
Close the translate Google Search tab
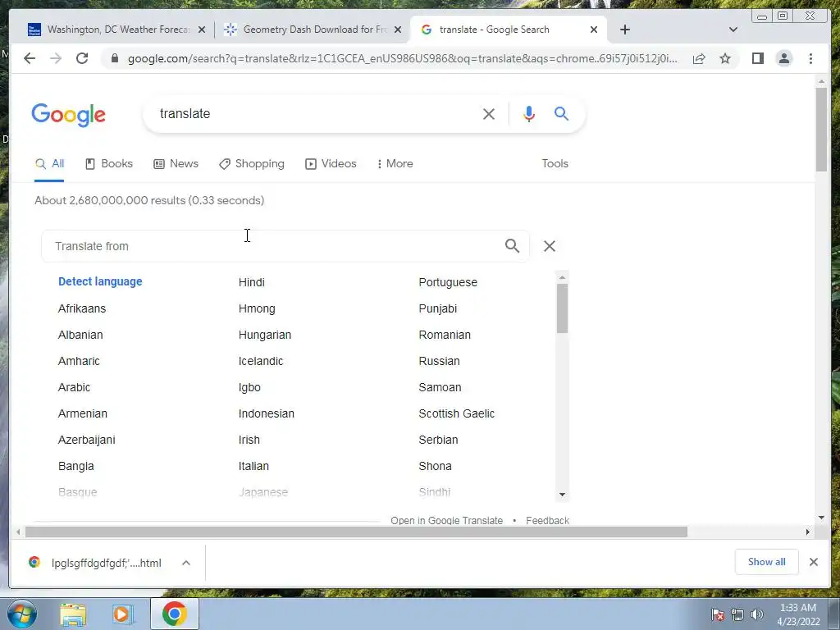click(594, 30)
